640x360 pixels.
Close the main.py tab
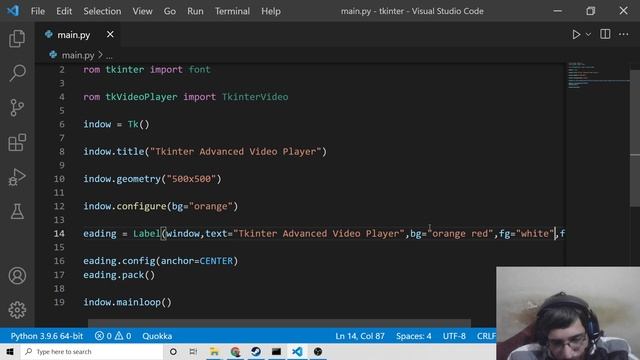110,35
